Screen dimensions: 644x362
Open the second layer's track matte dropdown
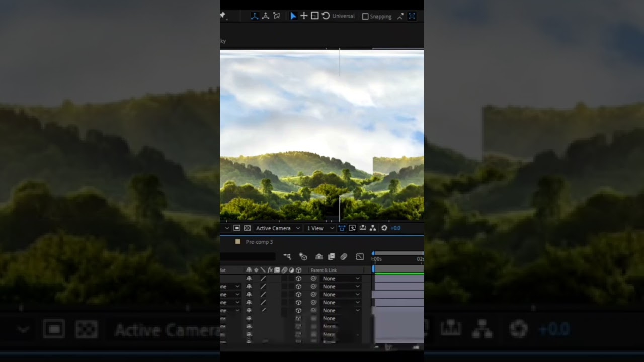(230, 287)
